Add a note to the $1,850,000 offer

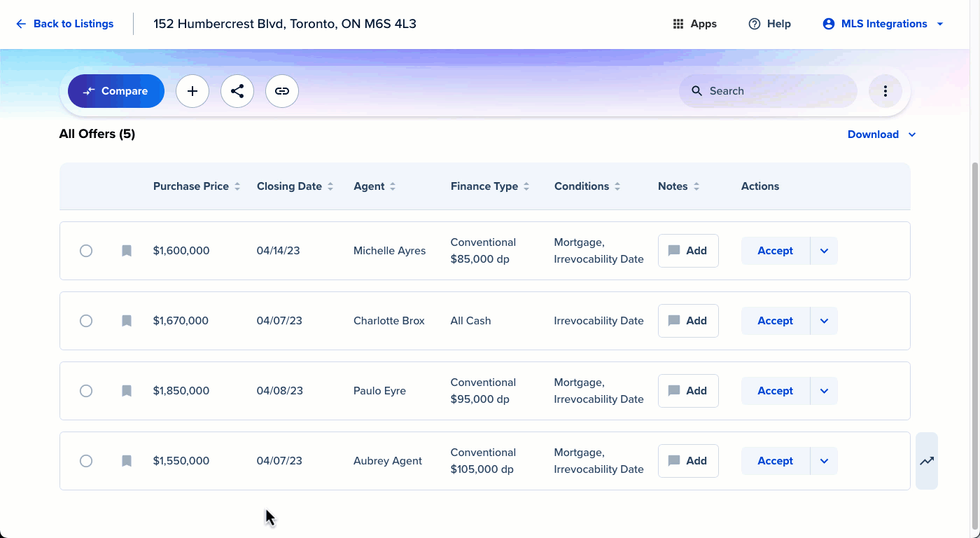coord(688,391)
